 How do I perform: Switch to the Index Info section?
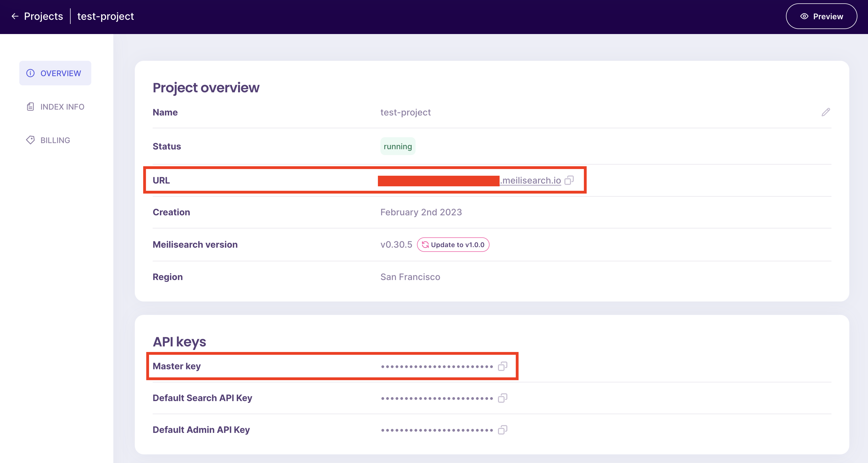tap(62, 107)
